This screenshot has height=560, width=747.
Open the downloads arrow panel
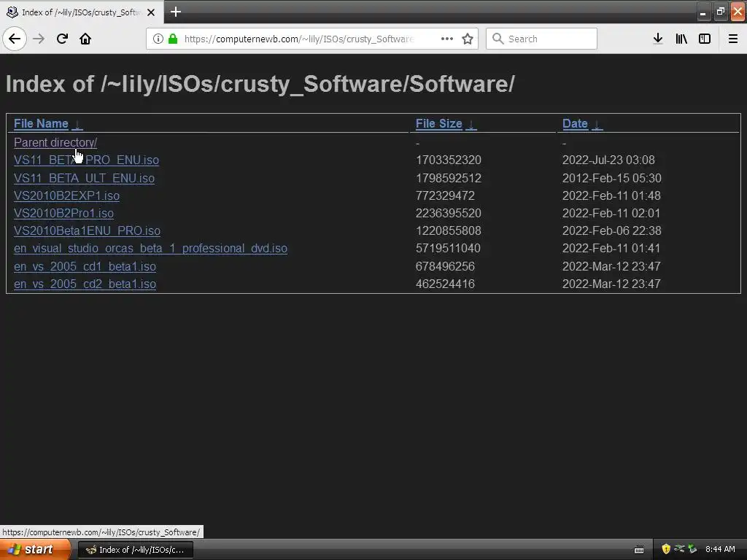[x=658, y=39]
